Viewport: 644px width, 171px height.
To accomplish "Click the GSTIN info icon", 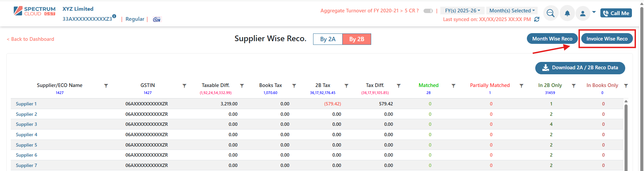I will [114, 16].
